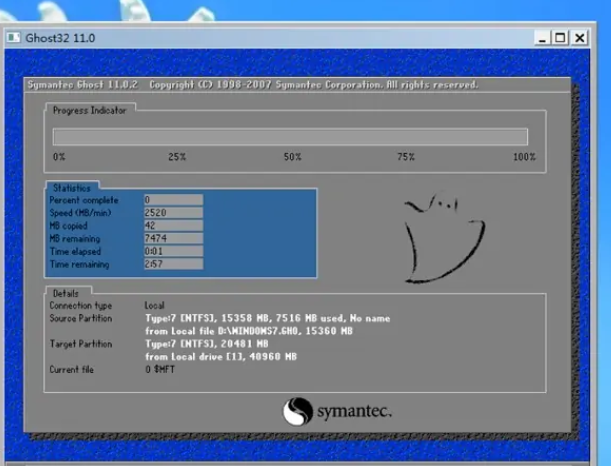Click the Speed value 2520 field
Viewport: 611px width, 466px height.
point(173,213)
